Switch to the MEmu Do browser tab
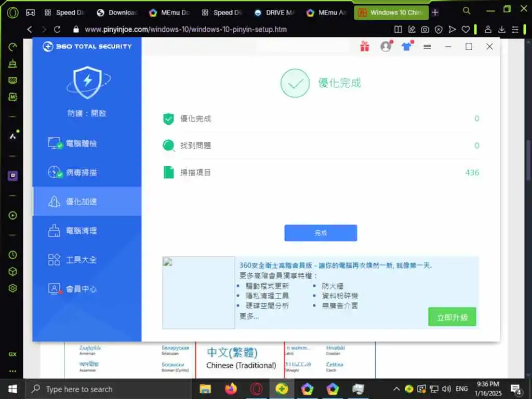 point(170,12)
